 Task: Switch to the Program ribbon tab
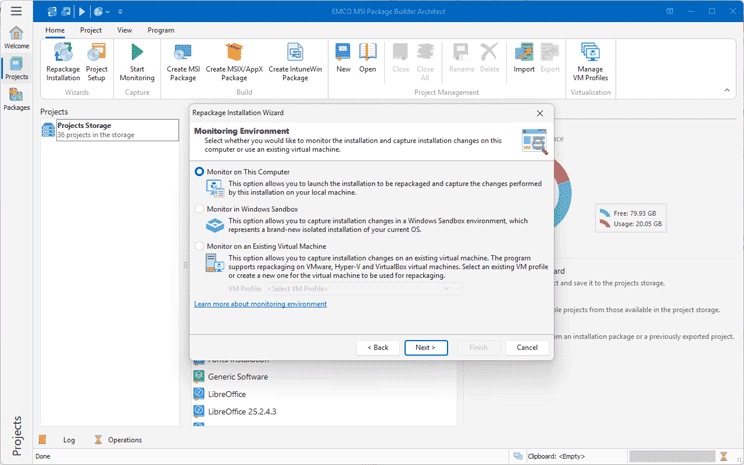[x=160, y=30]
